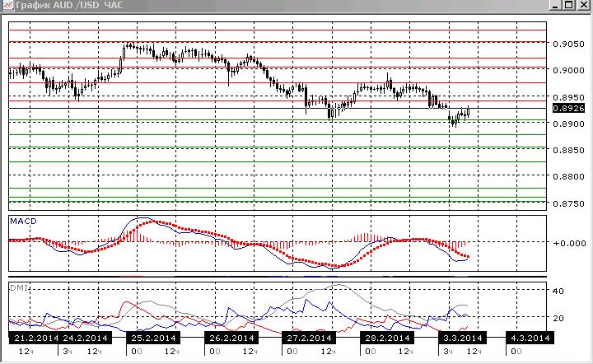Viewport: 593px width, 364px height.
Task: Click the 27.2.2014 date marker
Action: click(310, 338)
